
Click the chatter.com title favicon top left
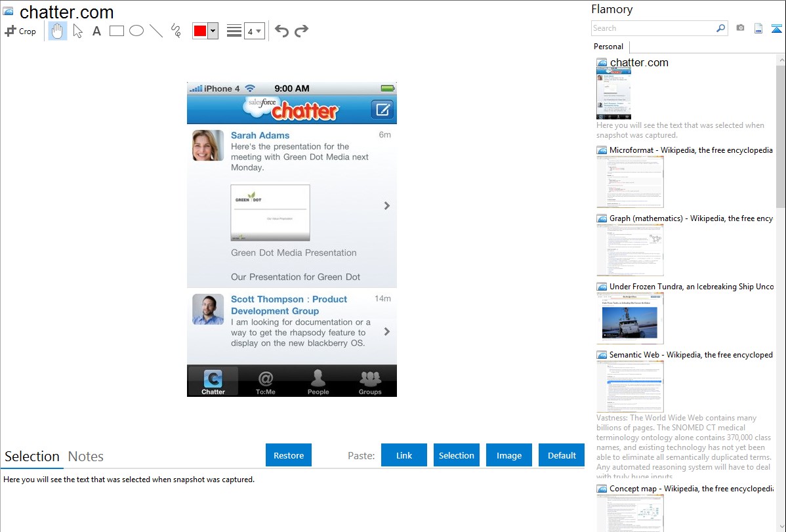tap(9, 11)
